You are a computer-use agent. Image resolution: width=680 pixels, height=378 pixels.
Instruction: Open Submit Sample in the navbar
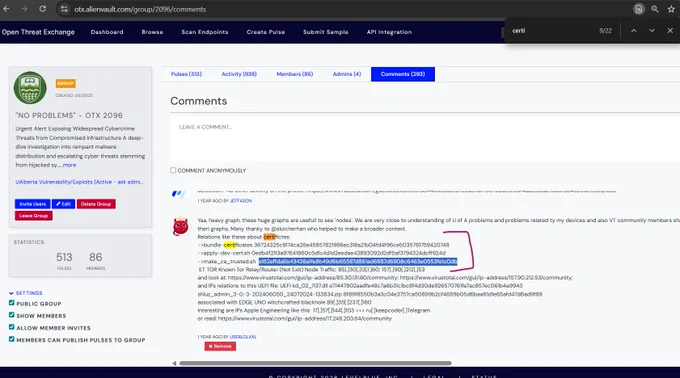pyautogui.click(x=326, y=32)
